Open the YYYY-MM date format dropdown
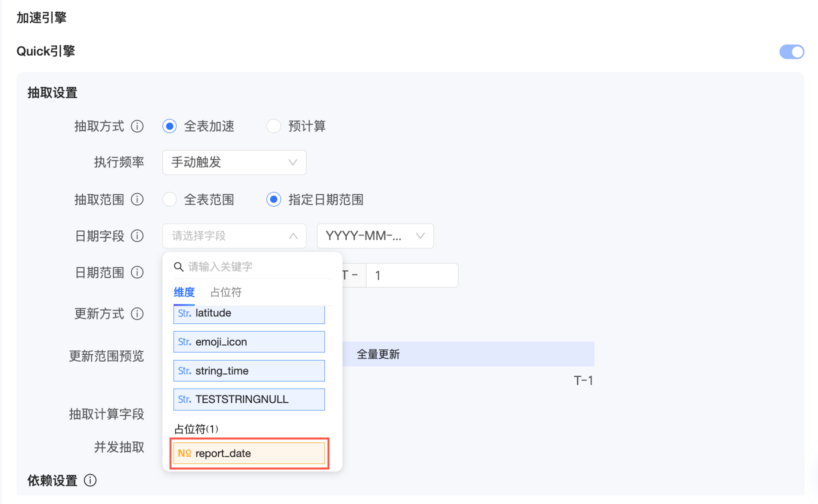This screenshot has height=504, width=818. [375, 236]
